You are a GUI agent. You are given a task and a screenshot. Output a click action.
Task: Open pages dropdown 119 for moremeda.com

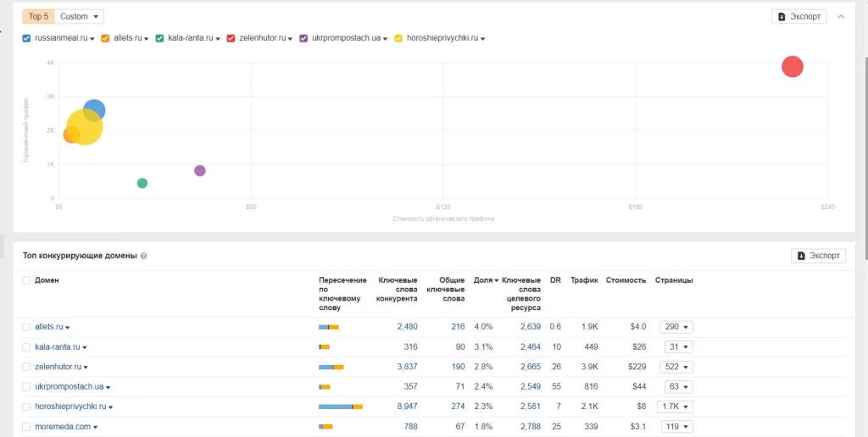click(676, 427)
